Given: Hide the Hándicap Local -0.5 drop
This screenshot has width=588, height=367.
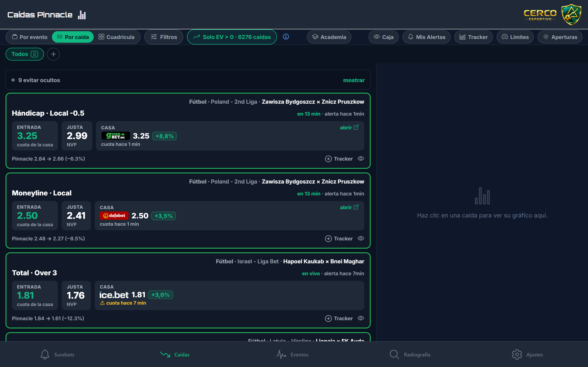Looking at the screenshot, I should click(x=361, y=158).
